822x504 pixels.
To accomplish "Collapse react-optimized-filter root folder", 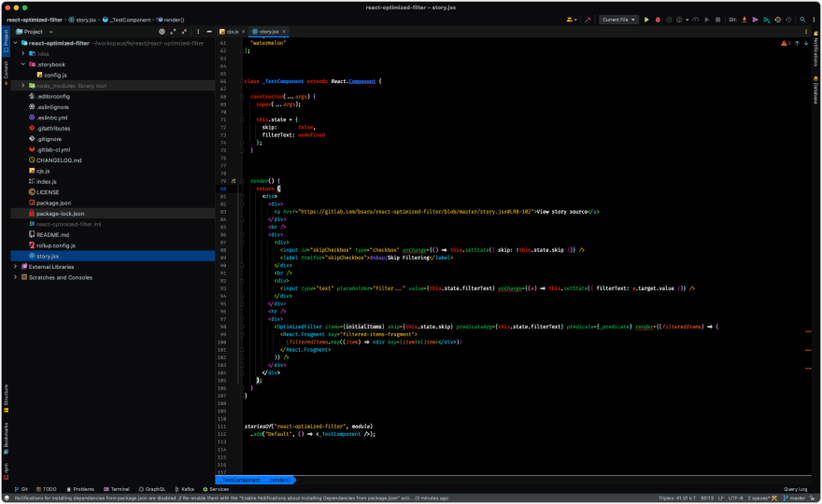I will [x=16, y=44].
